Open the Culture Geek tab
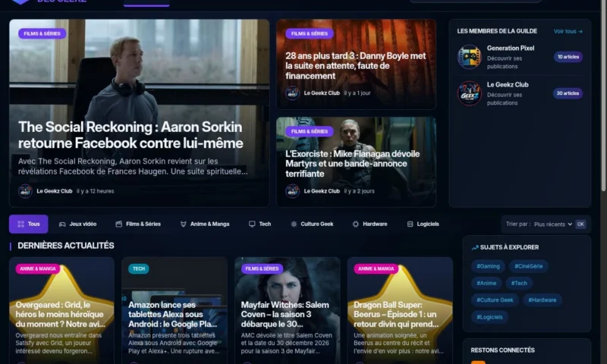The width and height of the screenshot is (607, 364). coord(312,224)
